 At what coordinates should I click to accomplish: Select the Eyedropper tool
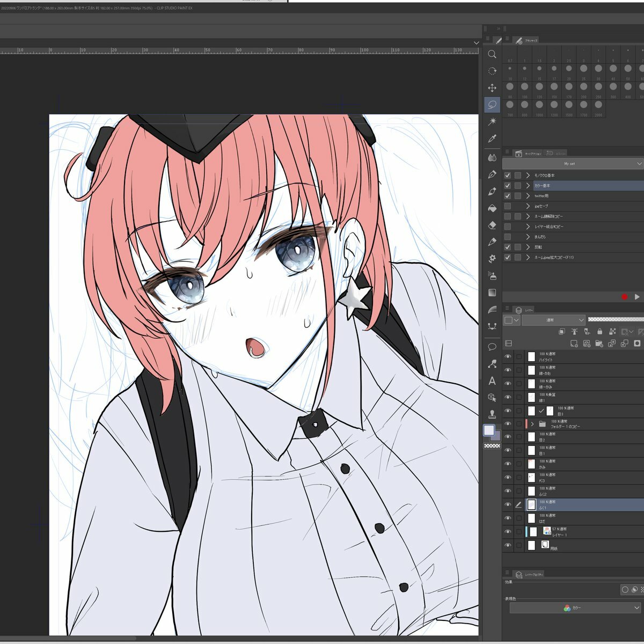coord(492,139)
